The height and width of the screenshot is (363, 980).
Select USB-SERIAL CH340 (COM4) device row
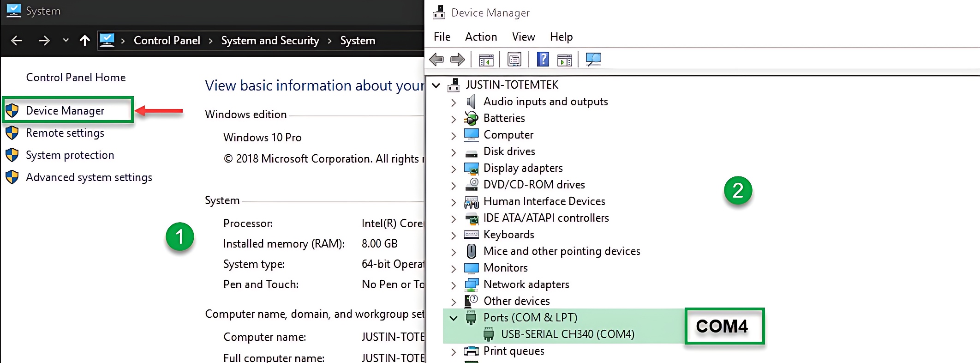point(568,334)
